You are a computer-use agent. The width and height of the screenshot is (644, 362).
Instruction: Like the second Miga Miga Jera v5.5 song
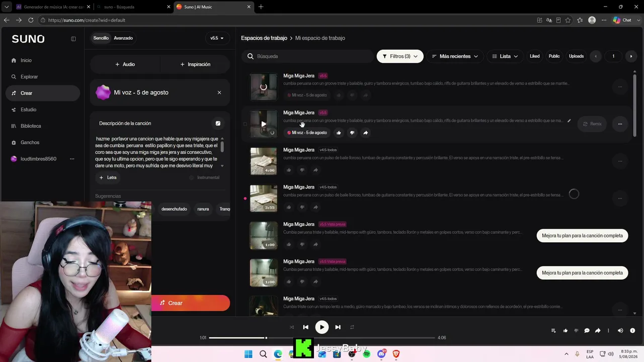click(339, 133)
